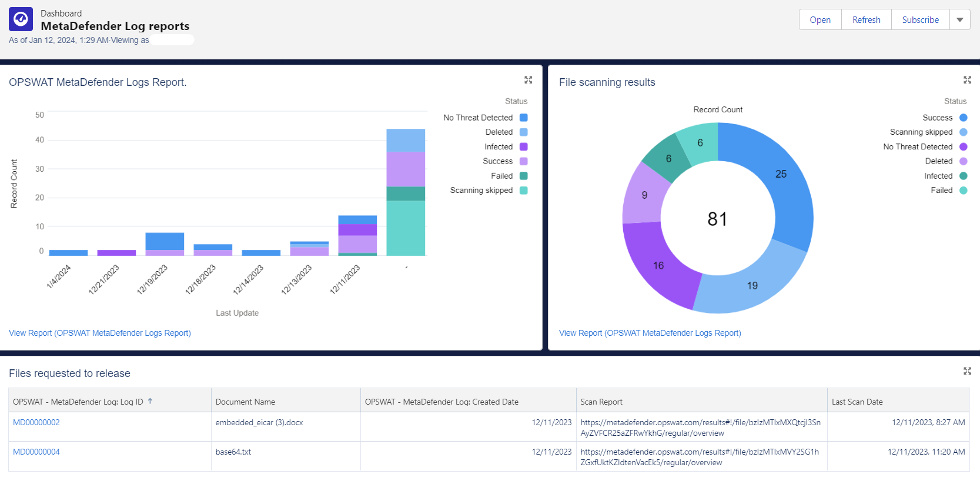Viewport: 980px width, 494px height.
Task: Click the Scanning skipped legend swatch in bar chart
Action: tap(523, 190)
